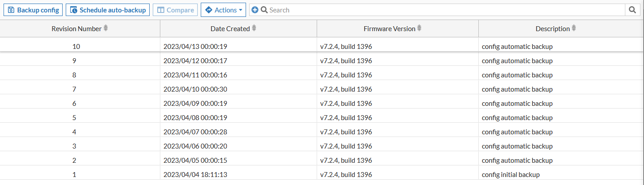Sort by Revision Number column arrows

106,28
